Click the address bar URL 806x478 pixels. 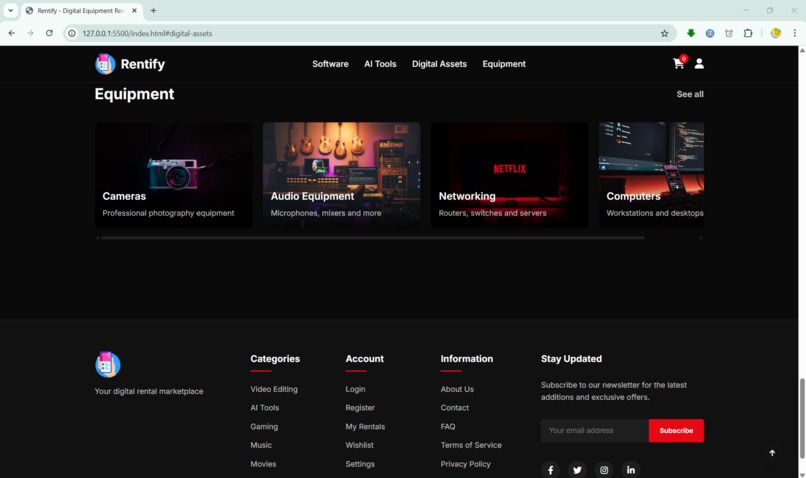(147, 33)
